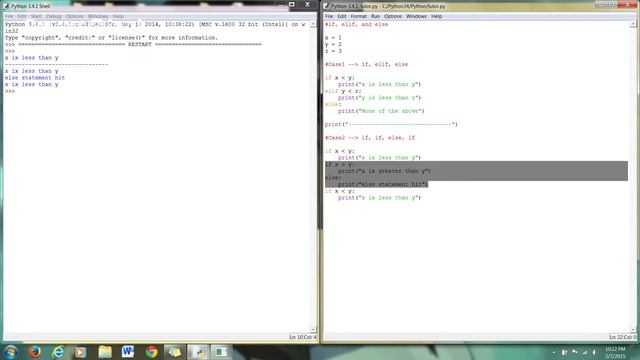
Task: Click the comment '#Case1 --> if, elif, else'
Action: (366, 64)
